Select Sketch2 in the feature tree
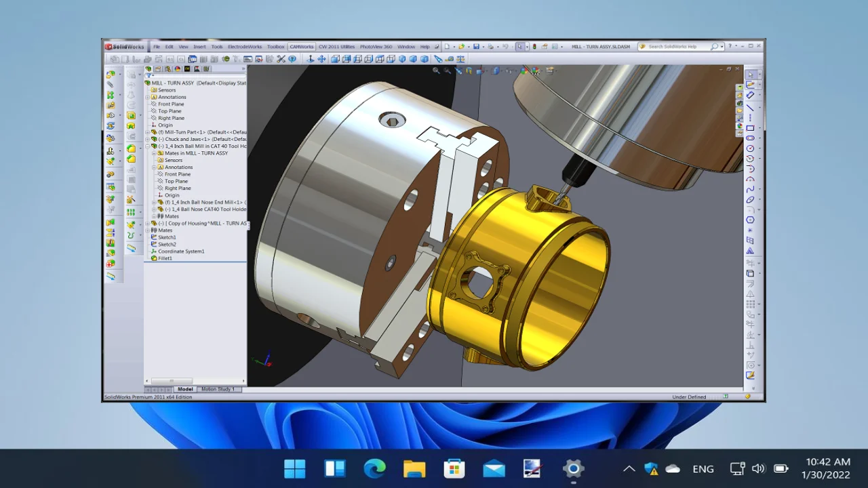Image resolution: width=868 pixels, height=488 pixels. coord(167,244)
